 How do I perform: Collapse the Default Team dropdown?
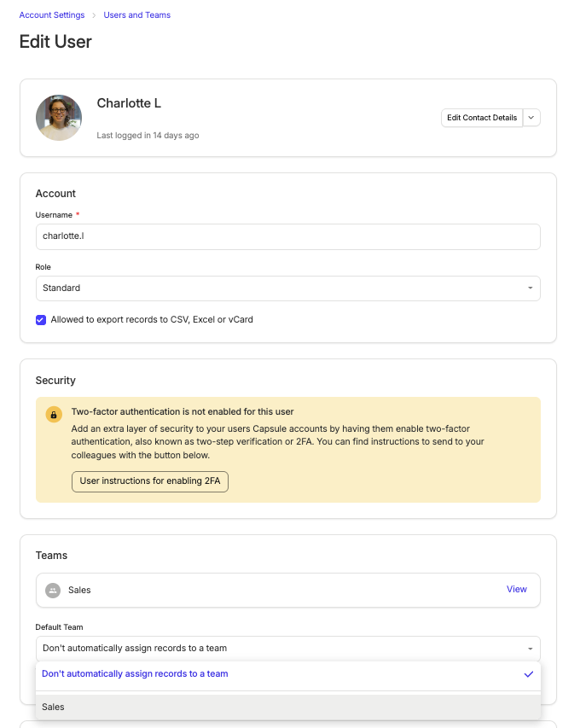[288, 649]
